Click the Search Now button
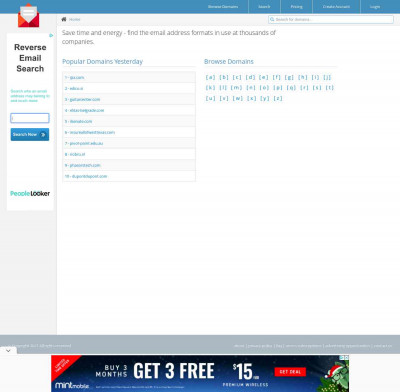 tap(30, 134)
